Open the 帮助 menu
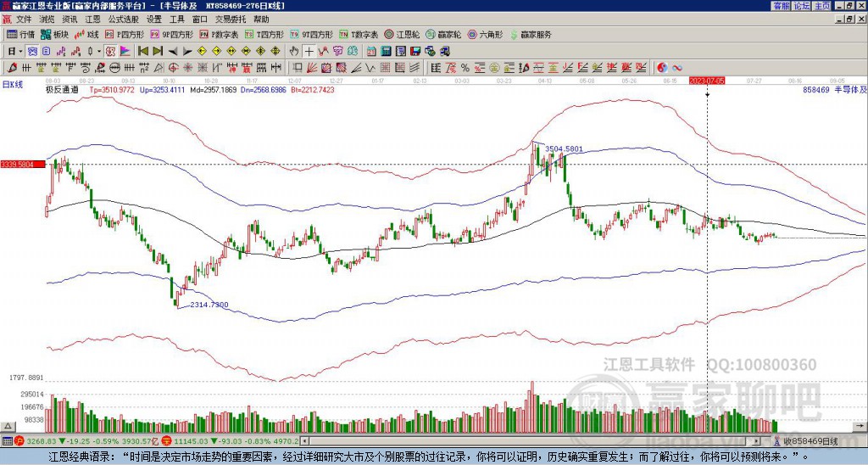 [261, 20]
